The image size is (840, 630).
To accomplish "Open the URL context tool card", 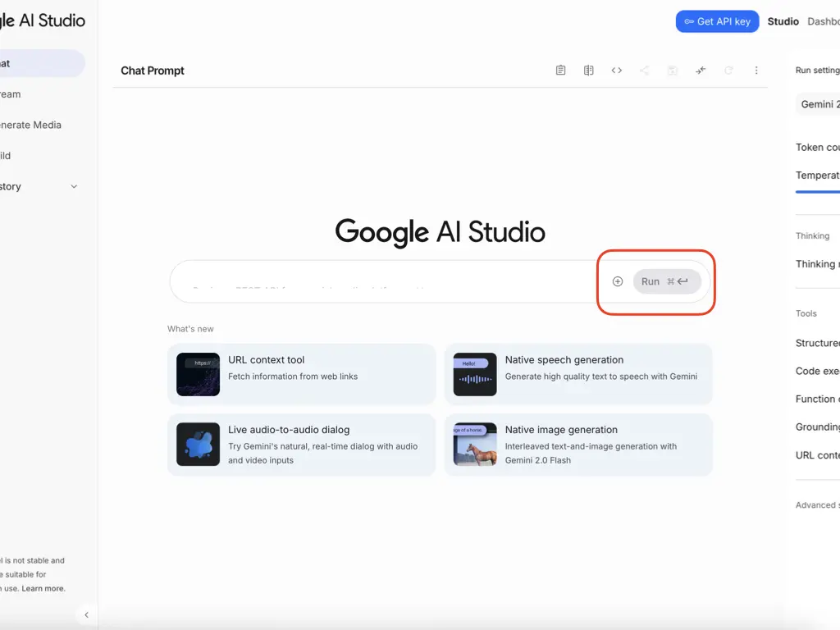I will pos(301,374).
